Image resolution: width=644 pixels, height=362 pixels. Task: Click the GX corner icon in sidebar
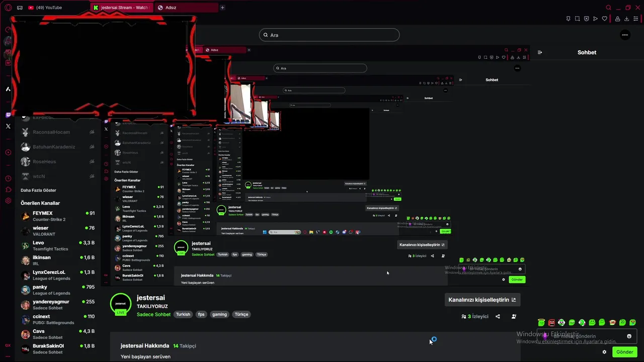pos(8,345)
